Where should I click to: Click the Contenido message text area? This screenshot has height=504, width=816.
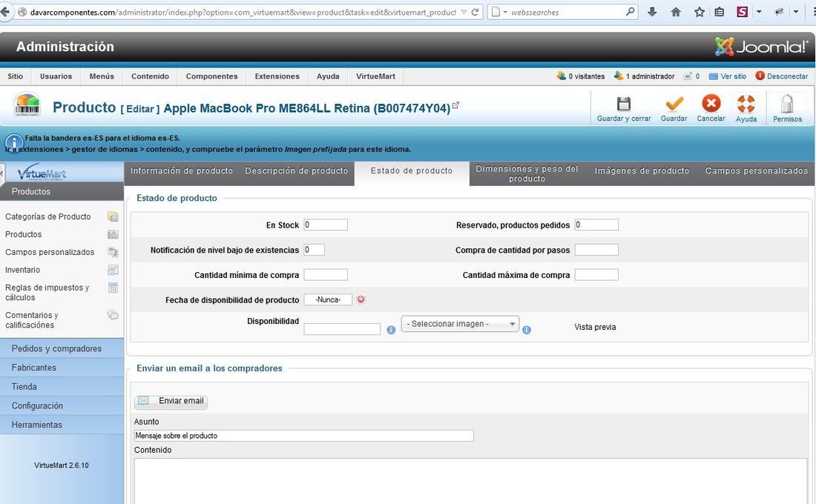coord(470,481)
